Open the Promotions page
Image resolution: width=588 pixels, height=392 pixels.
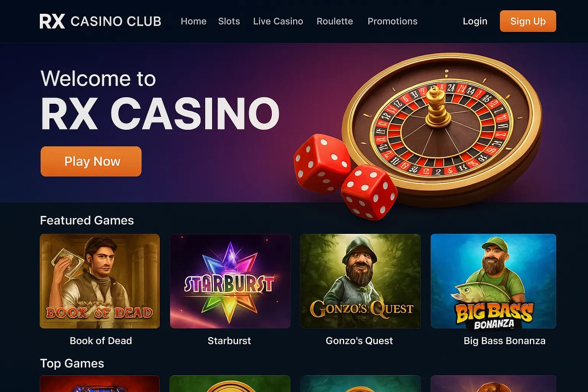[x=392, y=21]
